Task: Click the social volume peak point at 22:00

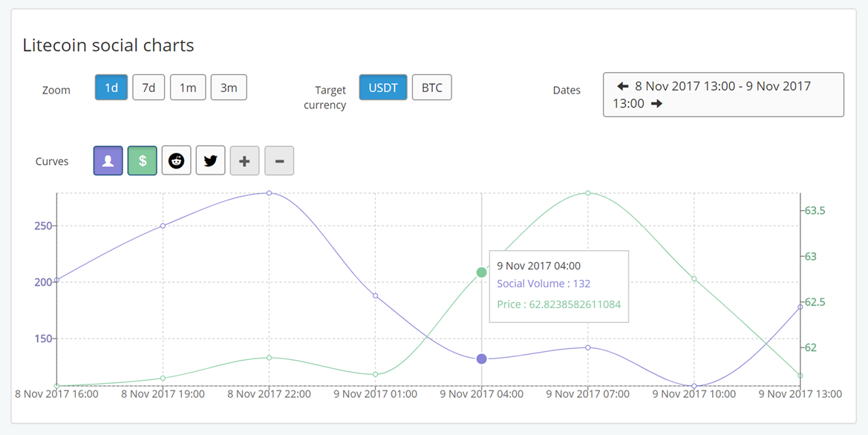Action: tap(269, 193)
